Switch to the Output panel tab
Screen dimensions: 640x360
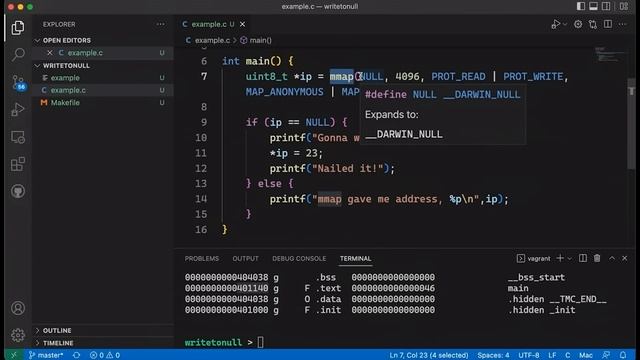pos(245,259)
